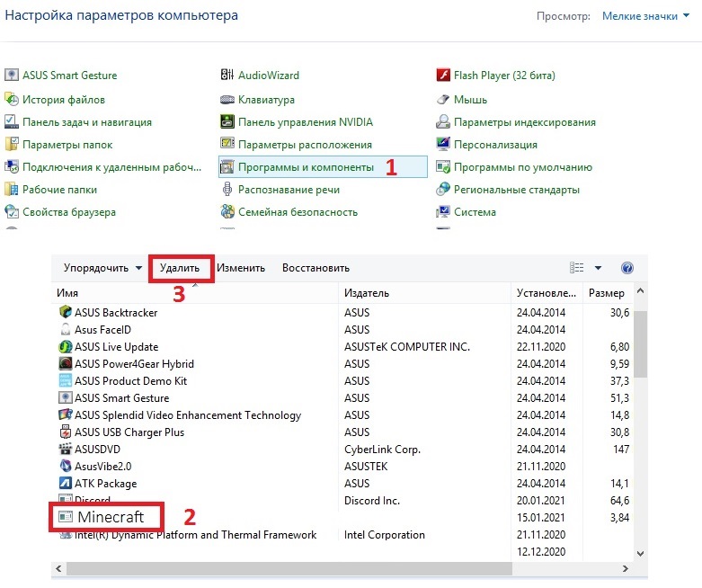Sort by Имя column header
This screenshot has height=588, width=702.
[195, 293]
